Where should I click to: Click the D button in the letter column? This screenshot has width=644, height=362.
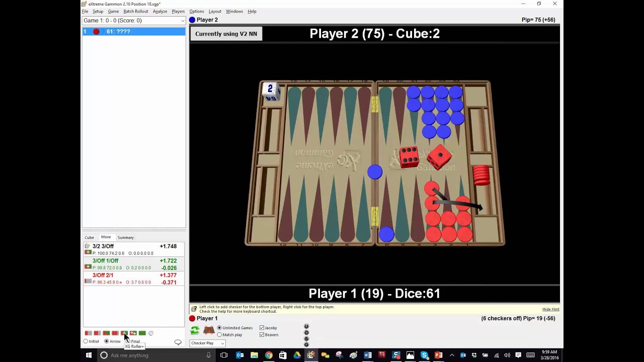[306, 332]
